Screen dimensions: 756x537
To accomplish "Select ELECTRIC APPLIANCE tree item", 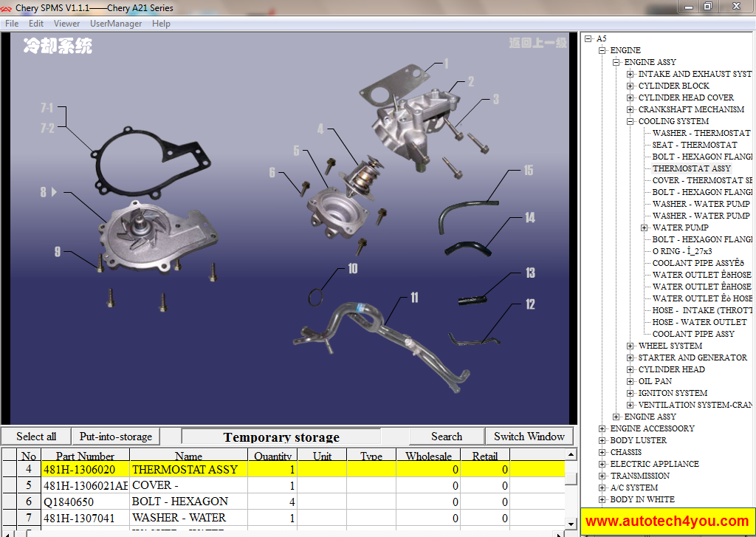I will point(654,464).
